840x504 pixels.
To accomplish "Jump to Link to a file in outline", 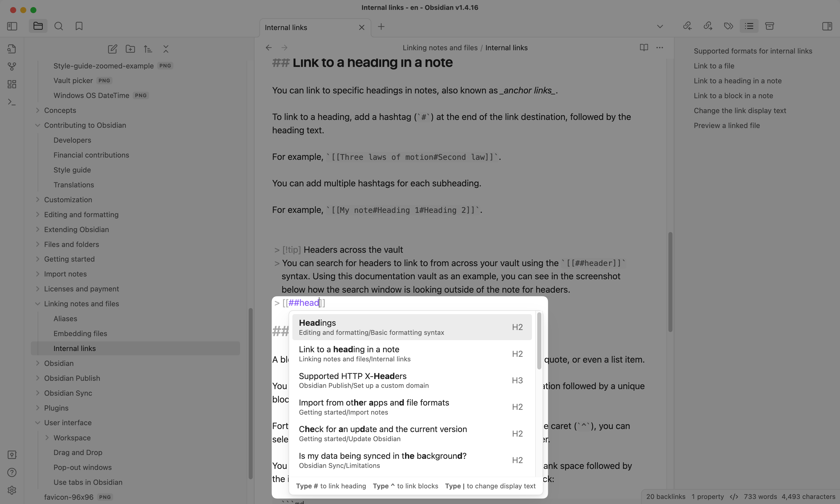I will 714,66.
